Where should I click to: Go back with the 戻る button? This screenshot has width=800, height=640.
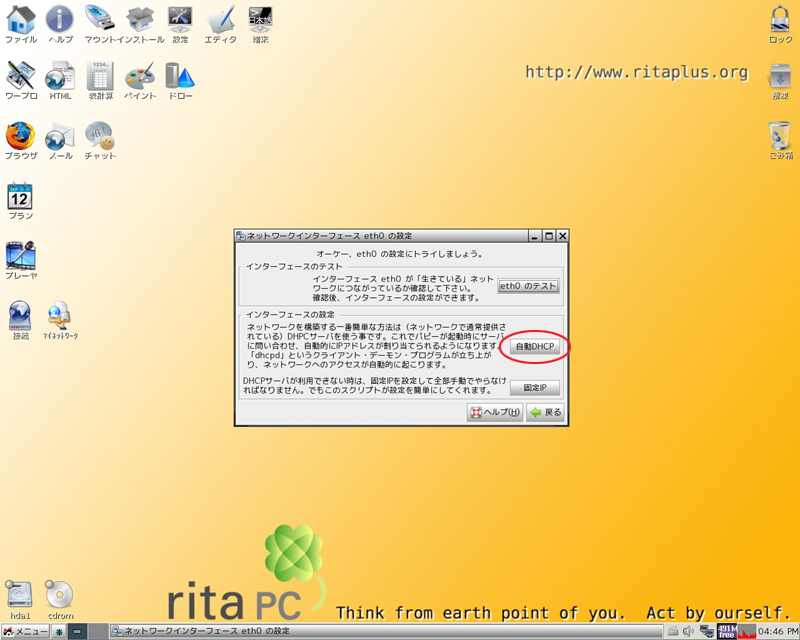click(545, 412)
